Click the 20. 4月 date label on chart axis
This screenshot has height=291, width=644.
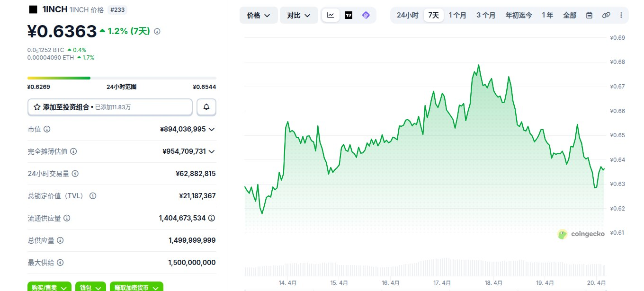click(597, 282)
